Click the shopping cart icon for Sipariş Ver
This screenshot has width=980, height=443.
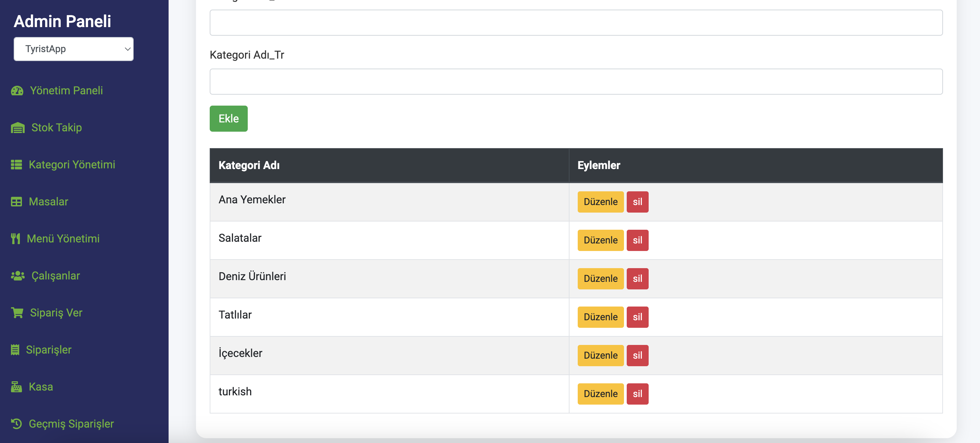pyautogui.click(x=17, y=313)
